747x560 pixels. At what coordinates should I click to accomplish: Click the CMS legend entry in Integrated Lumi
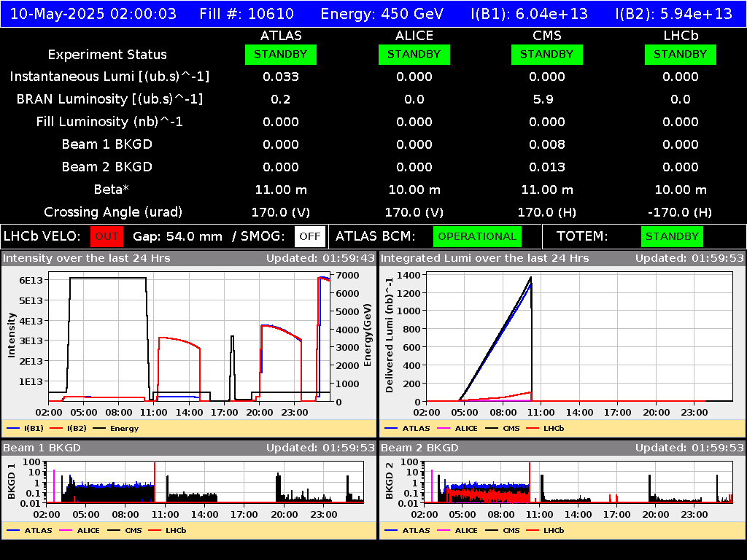[503, 429]
